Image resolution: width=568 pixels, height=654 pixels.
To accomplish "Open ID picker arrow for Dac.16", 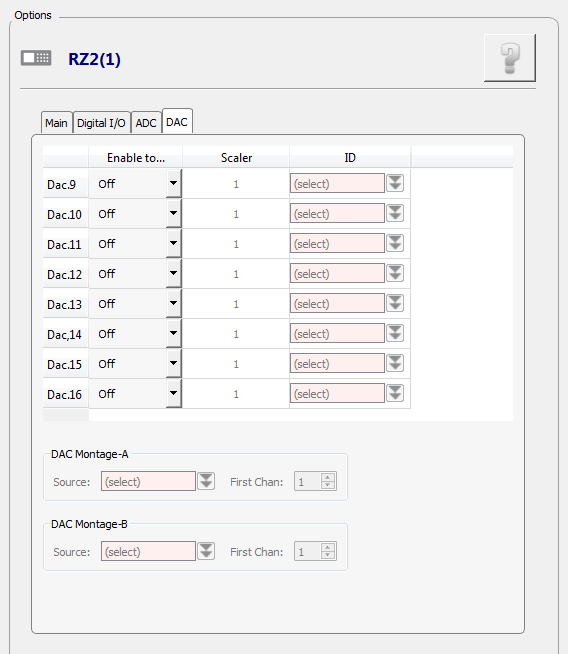I will coord(395,393).
